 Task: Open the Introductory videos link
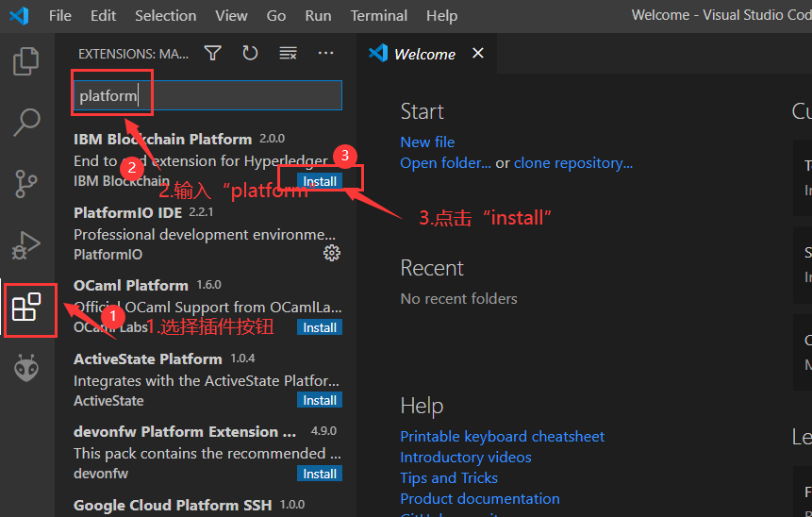(x=466, y=457)
